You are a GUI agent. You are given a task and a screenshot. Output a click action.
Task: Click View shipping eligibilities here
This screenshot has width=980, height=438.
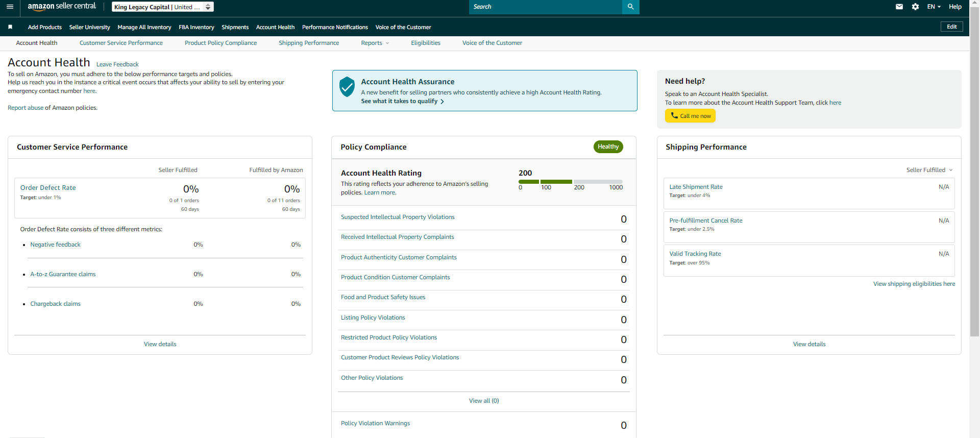pyautogui.click(x=914, y=284)
